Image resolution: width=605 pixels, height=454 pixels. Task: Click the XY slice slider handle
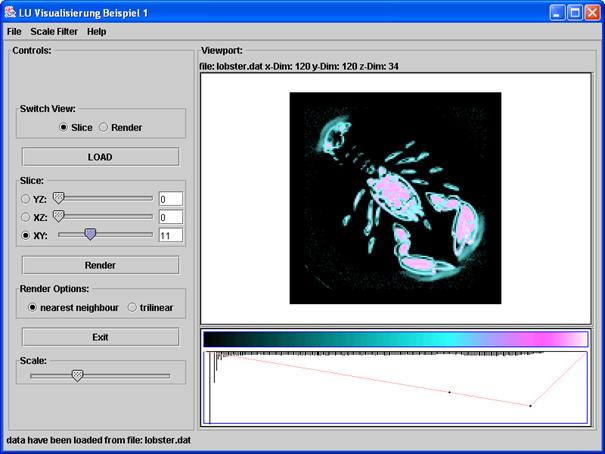90,234
